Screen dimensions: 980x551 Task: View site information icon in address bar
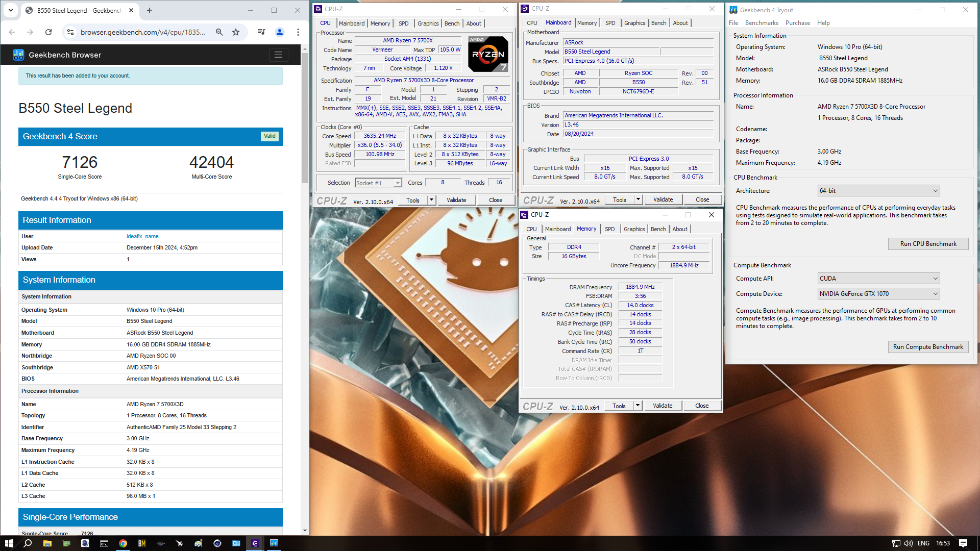70,32
